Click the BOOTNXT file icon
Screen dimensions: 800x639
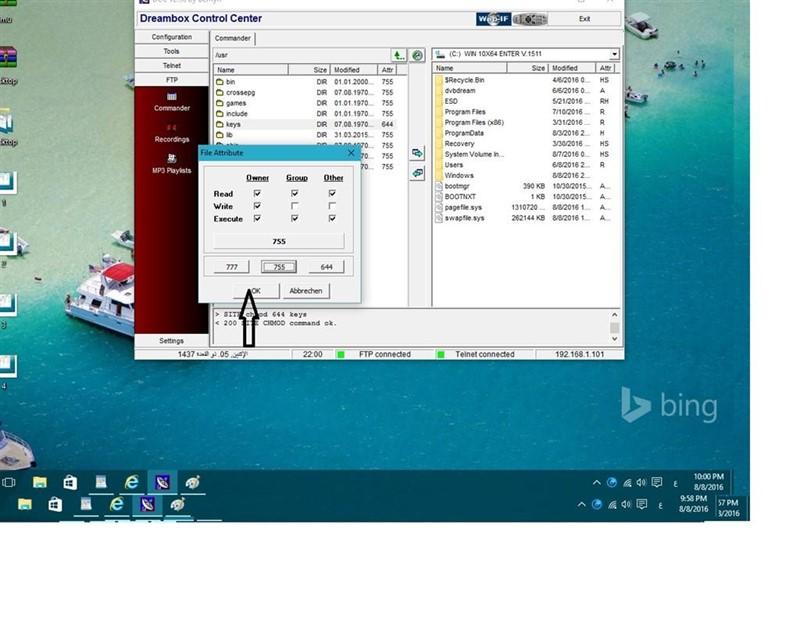[438, 197]
